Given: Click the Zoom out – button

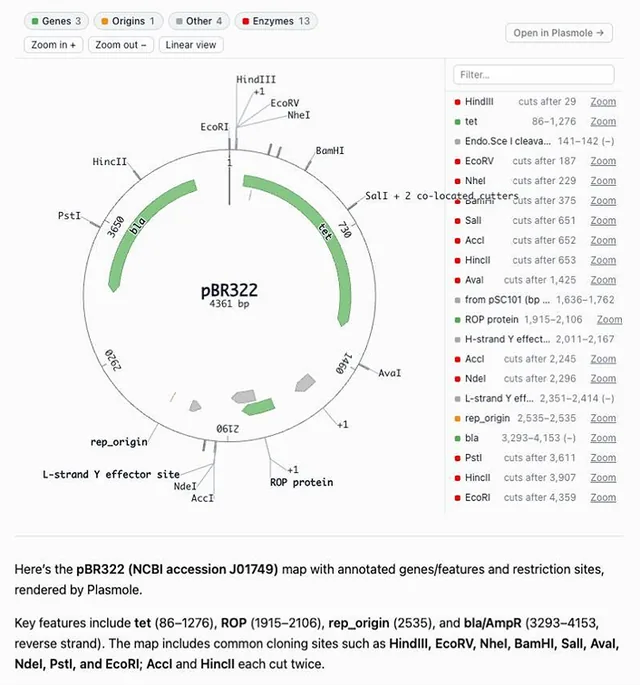Looking at the screenshot, I should (121, 45).
